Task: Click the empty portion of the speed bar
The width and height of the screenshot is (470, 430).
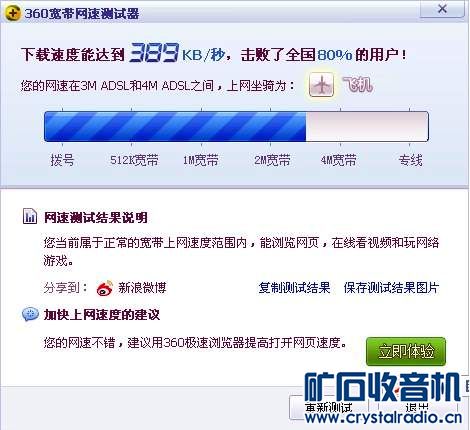Action: [367, 126]
